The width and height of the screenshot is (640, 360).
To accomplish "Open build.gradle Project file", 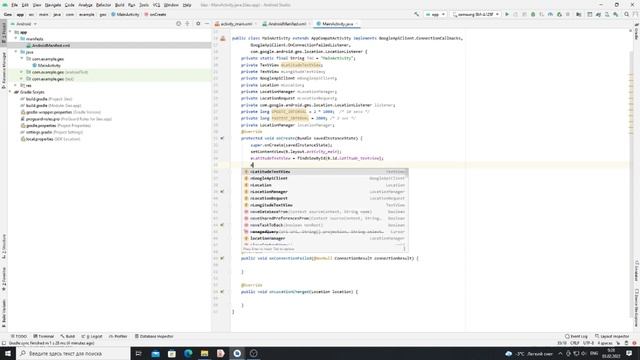I will [x=46, y=99].
